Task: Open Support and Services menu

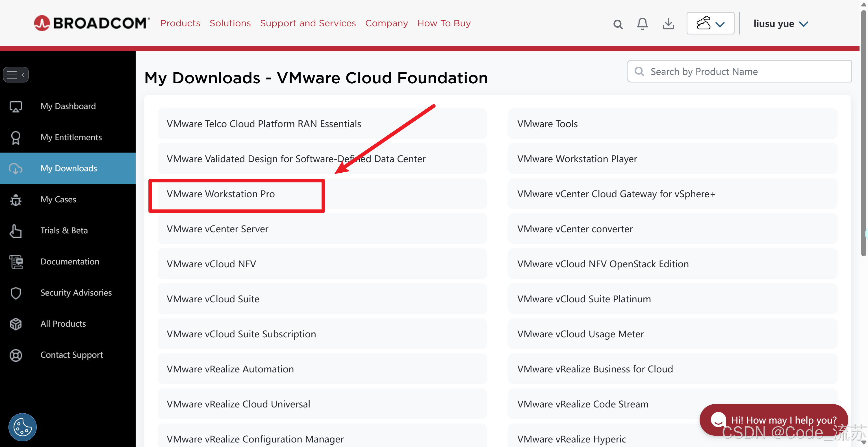Action: (x=308, y=23)
